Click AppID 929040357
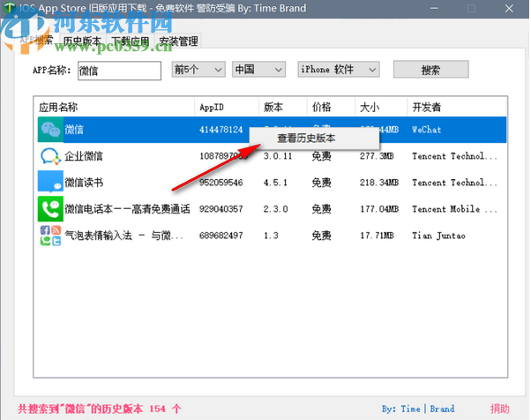 (221, 209)
